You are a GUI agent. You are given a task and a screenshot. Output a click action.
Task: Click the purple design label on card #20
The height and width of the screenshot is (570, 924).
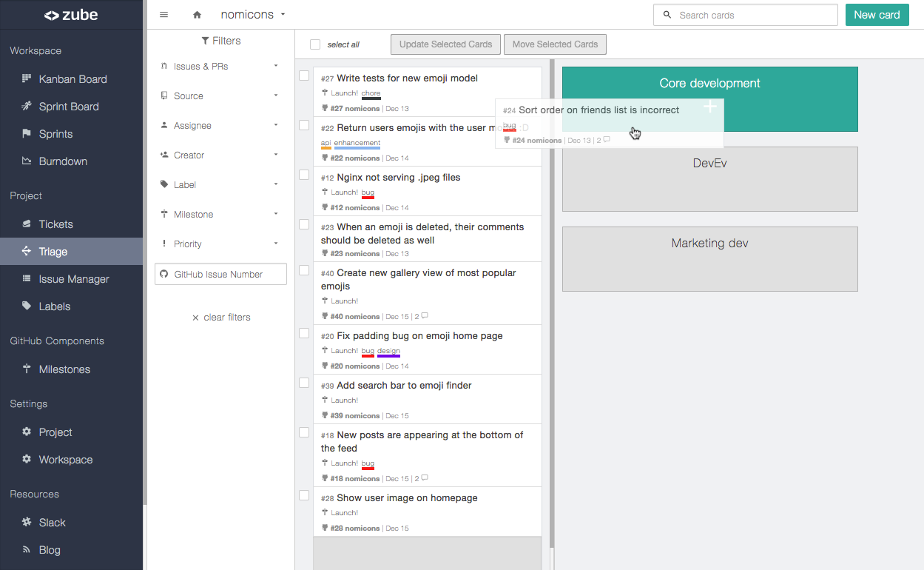388,352
